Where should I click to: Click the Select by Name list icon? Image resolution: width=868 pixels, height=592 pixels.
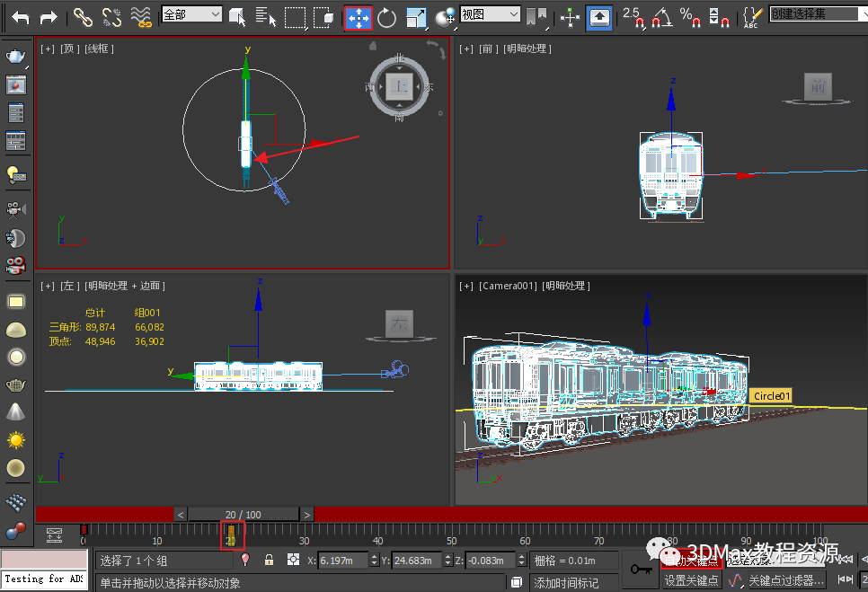click(265, 16)
